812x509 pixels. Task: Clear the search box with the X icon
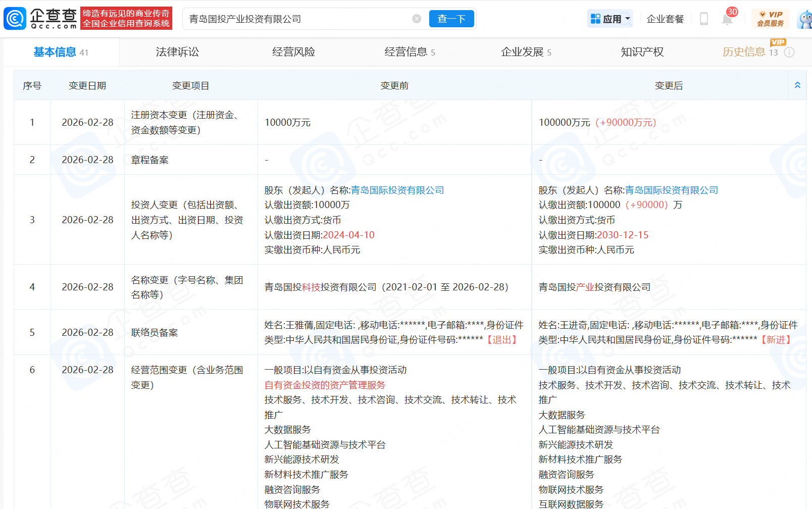pyautogui.click(x=417, y=19)
